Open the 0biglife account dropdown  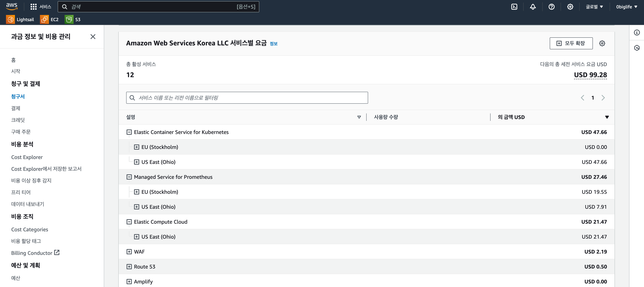point(626,7)
